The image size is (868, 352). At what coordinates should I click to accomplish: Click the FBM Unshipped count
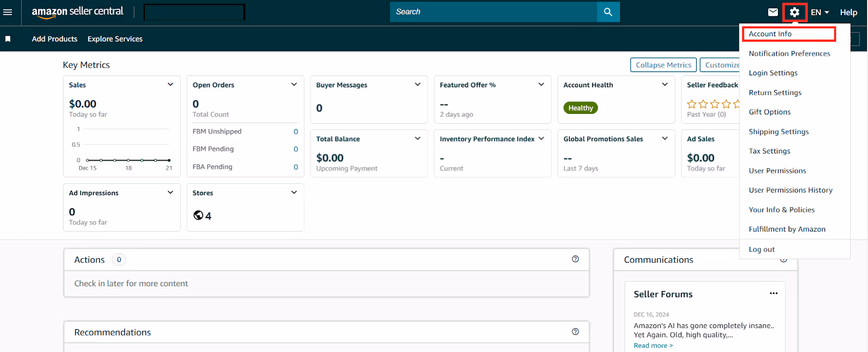296,131
